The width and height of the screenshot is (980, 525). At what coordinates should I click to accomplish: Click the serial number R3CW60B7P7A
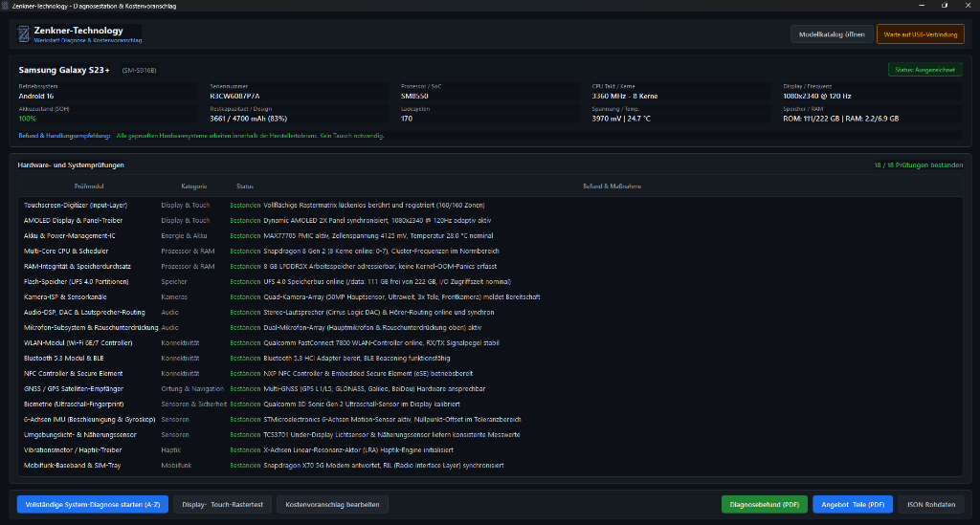point(234,97)
